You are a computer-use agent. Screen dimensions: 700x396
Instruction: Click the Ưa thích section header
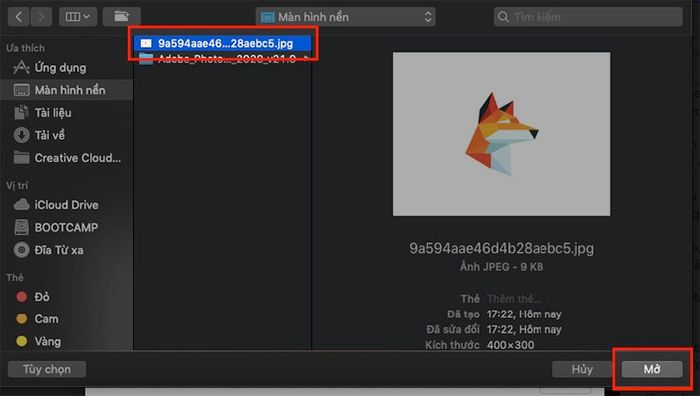25,48
